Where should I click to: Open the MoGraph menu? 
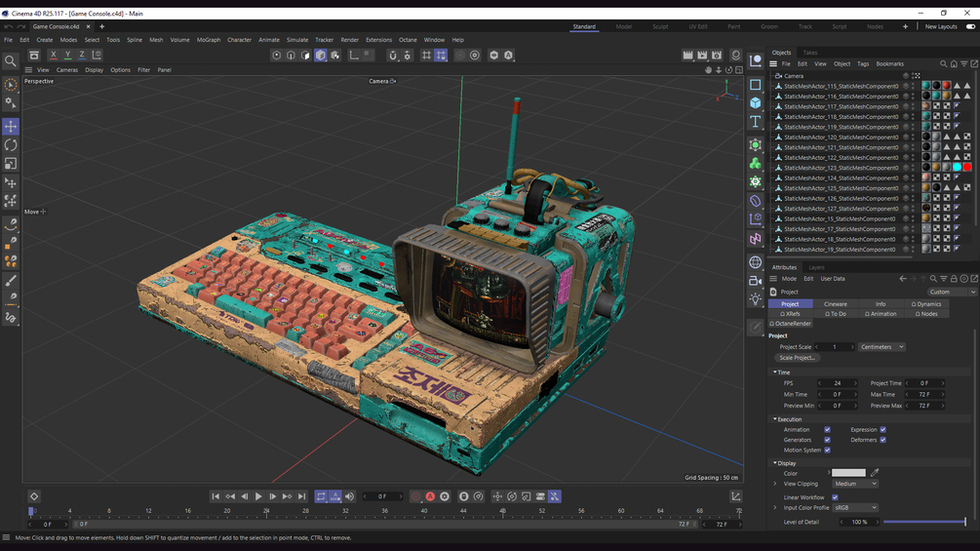(208, 40)
